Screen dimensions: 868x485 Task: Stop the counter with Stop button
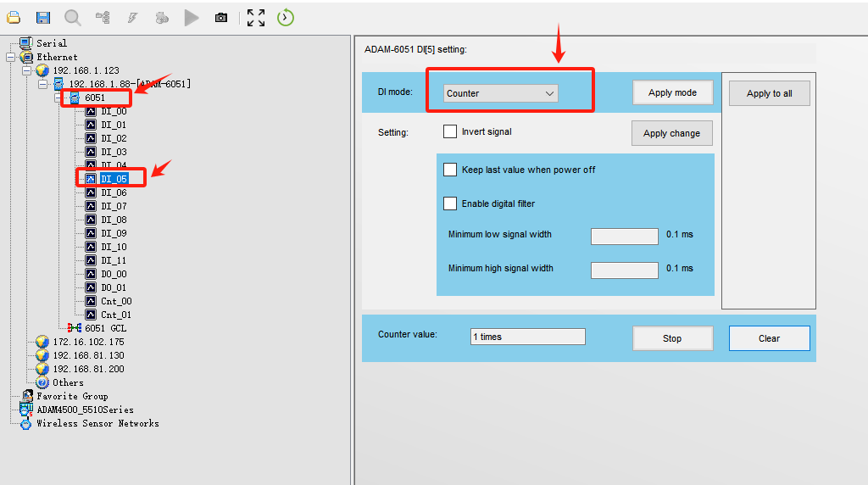(x=672, y=338)
